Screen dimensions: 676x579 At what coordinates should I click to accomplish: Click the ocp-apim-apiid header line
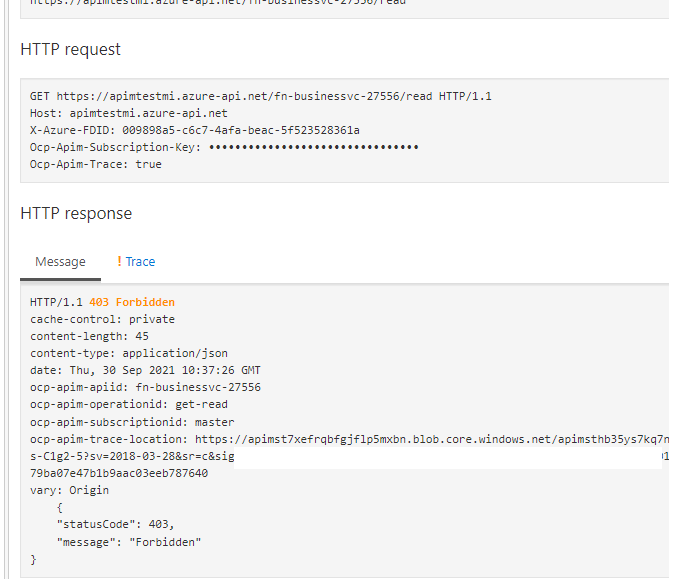145,387
